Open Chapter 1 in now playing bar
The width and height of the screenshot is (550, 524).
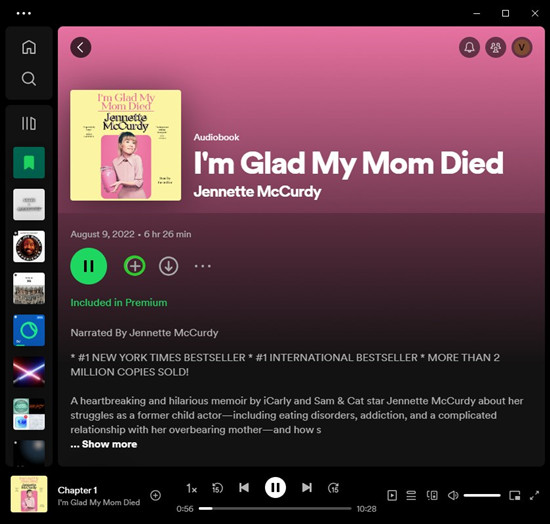[x=77, y=490]
